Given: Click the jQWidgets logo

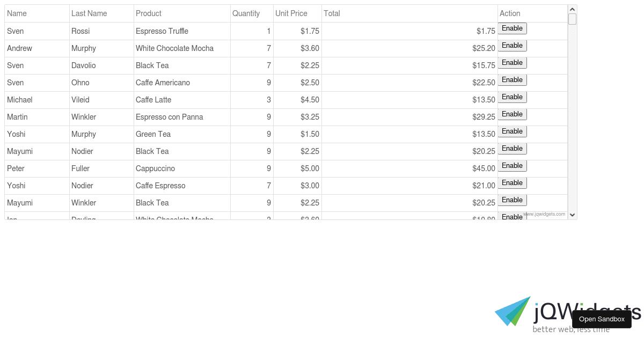Looking at the screenshot, I should [531, 313].
